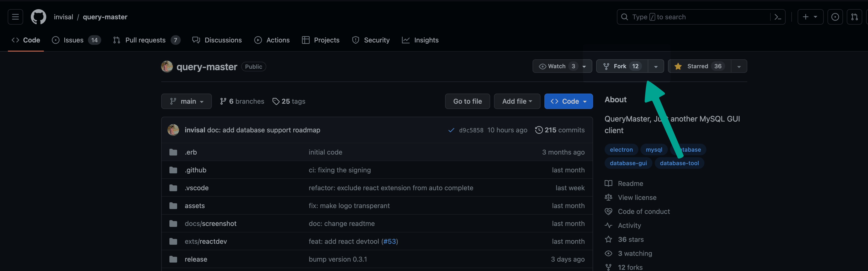This screenshot has width=868, height=271.
Task: Open the assets folder
Action: coord(194,206)
